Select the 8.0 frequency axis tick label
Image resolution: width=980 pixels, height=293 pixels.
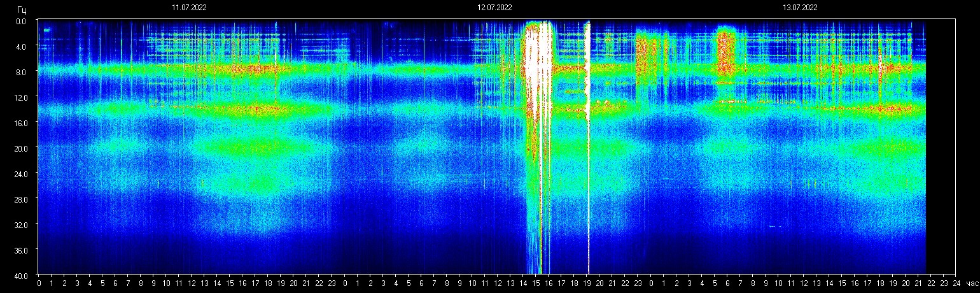(x=20, y=72)
